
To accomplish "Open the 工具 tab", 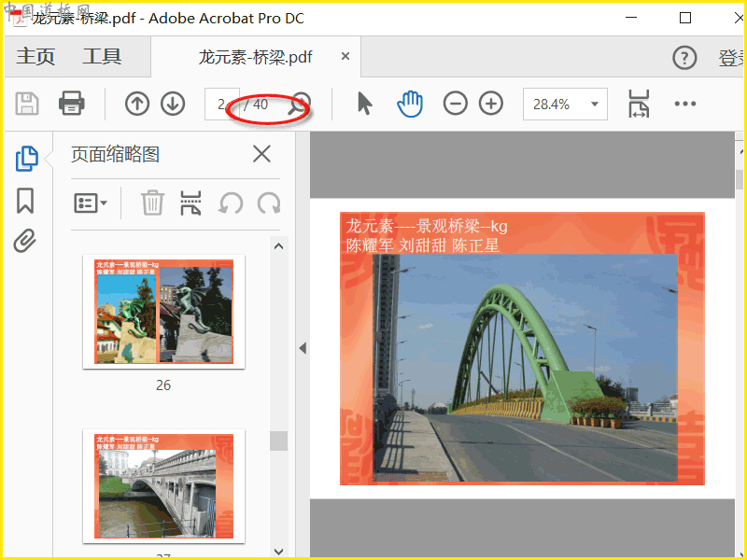I will (102, 57).
